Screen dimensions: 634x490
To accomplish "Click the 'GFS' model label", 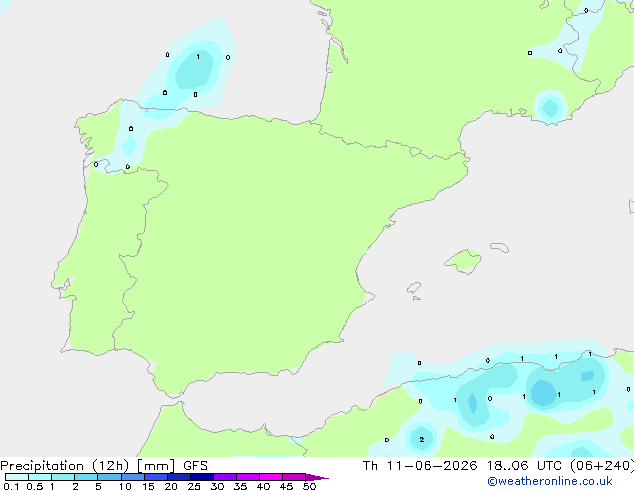I will [195, 466].
